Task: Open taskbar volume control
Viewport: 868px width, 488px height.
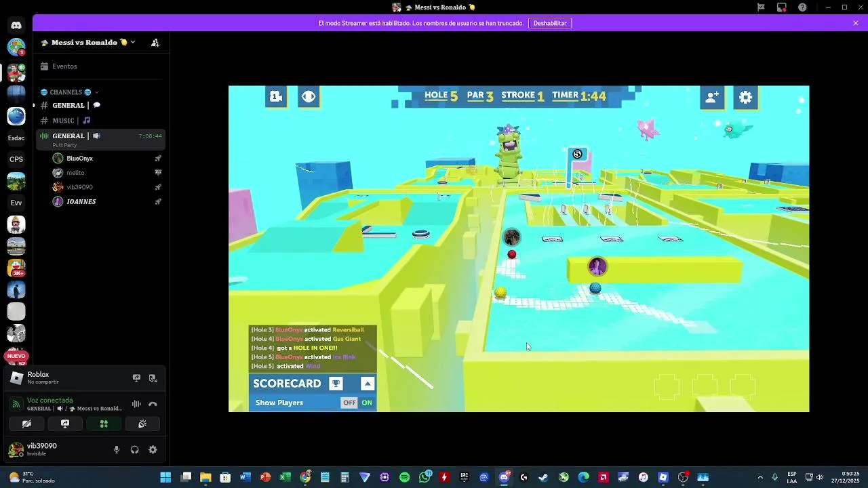Action: [819, 477]
